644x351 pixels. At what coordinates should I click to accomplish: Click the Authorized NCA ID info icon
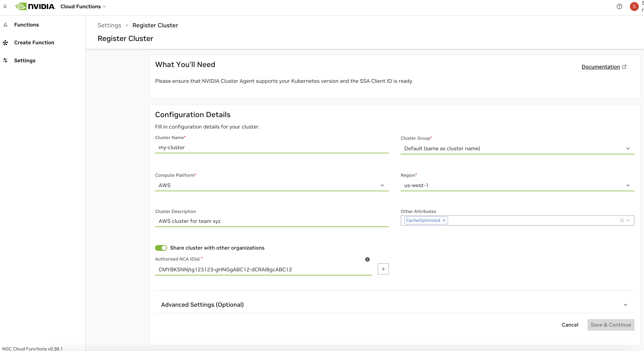367,260
